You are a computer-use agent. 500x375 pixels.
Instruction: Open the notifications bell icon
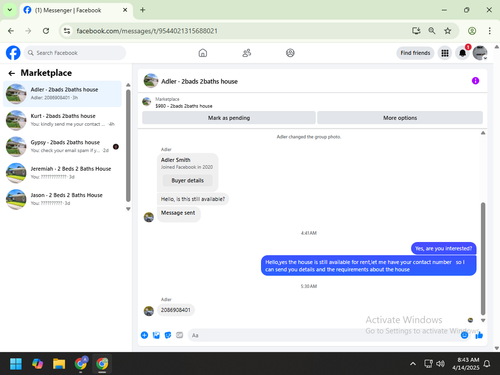[x=462, y=53]
